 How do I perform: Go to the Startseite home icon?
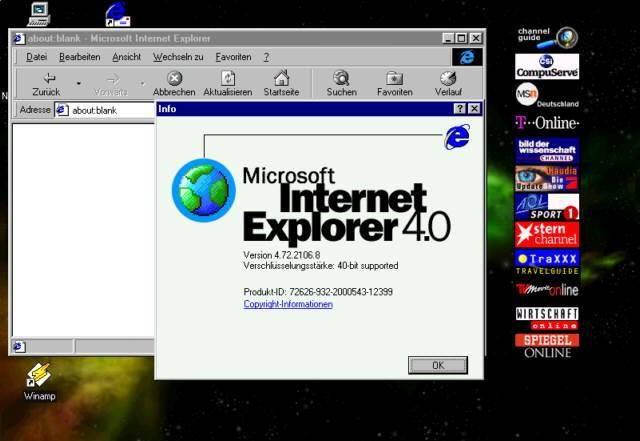281,84
